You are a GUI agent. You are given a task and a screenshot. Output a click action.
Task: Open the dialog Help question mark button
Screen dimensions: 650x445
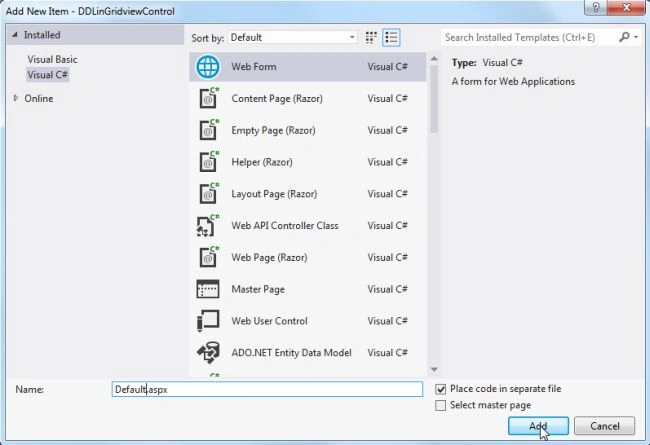[596, 7]
